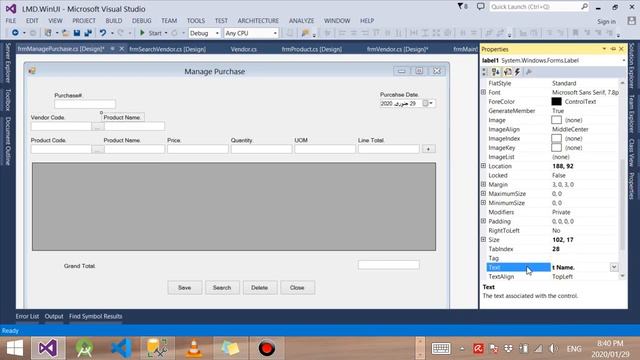Click the Sign in link
Screen dimensions: 640x360
click(x=607, y=21)
